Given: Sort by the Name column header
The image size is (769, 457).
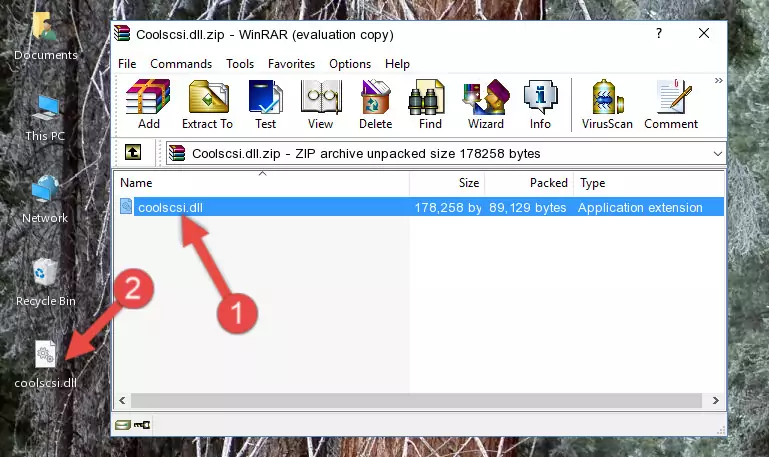Looking at the screenshot, I should pos(262,183).
